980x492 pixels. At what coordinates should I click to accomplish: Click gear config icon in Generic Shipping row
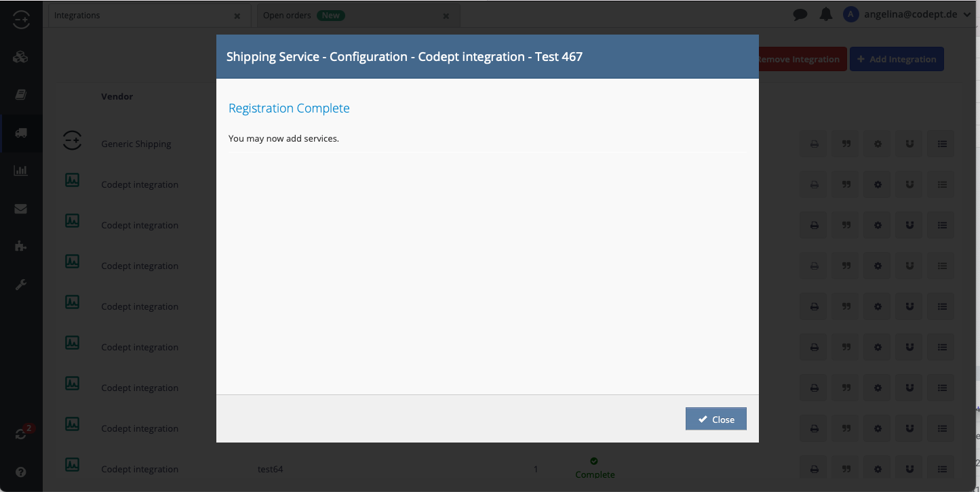[878, 144]
